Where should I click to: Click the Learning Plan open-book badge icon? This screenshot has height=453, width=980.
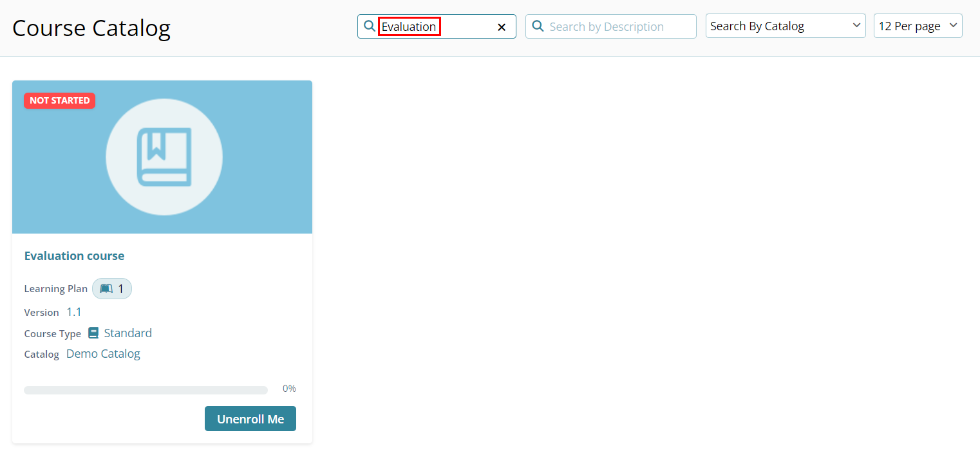[x=106, y=289]
